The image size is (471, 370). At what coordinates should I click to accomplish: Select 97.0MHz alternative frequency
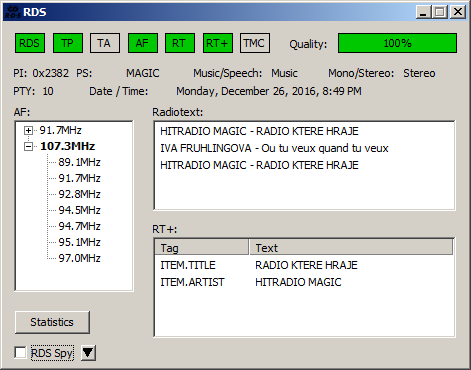(79, 258)
